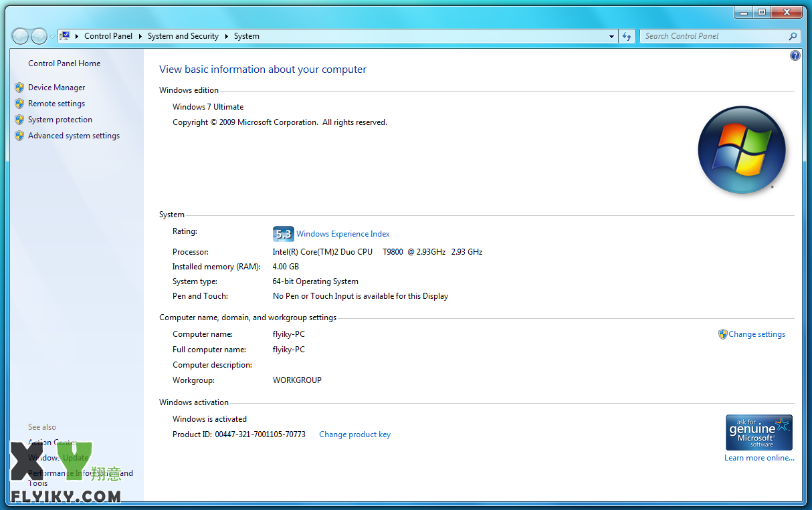
Task: Open Advanced system settings
Action: tap(74, 136)
